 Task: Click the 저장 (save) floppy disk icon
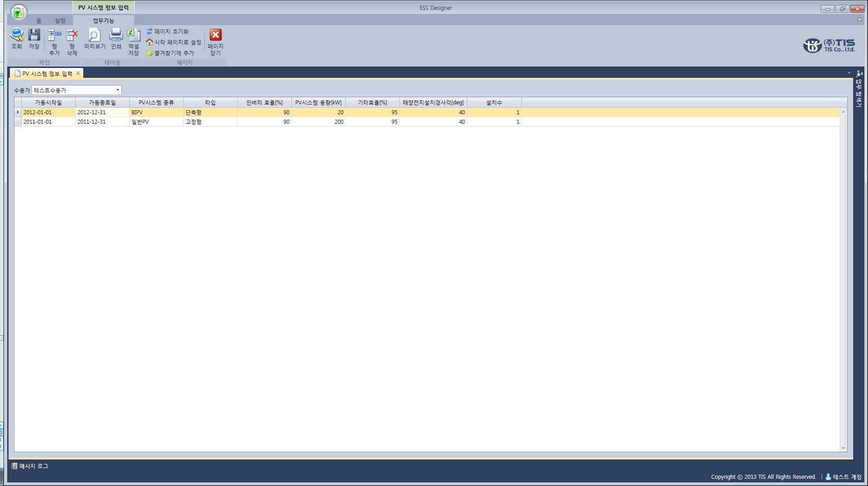click(34, 35)
